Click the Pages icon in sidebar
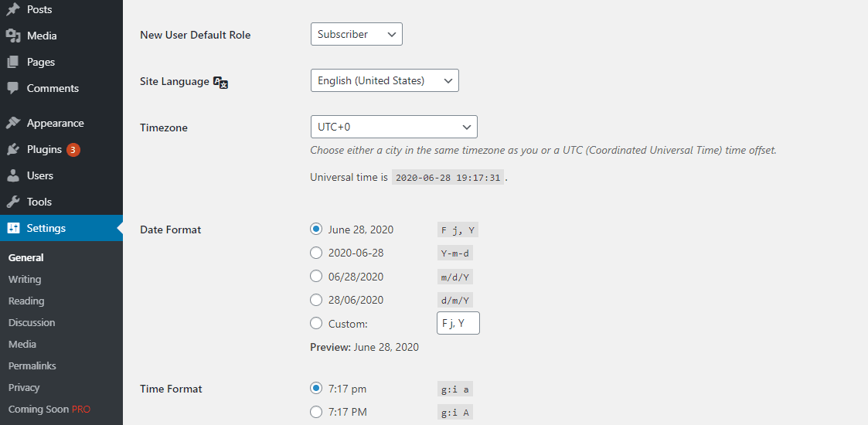The width and height of the screenshot is (868, 425). tap(13, 62)
